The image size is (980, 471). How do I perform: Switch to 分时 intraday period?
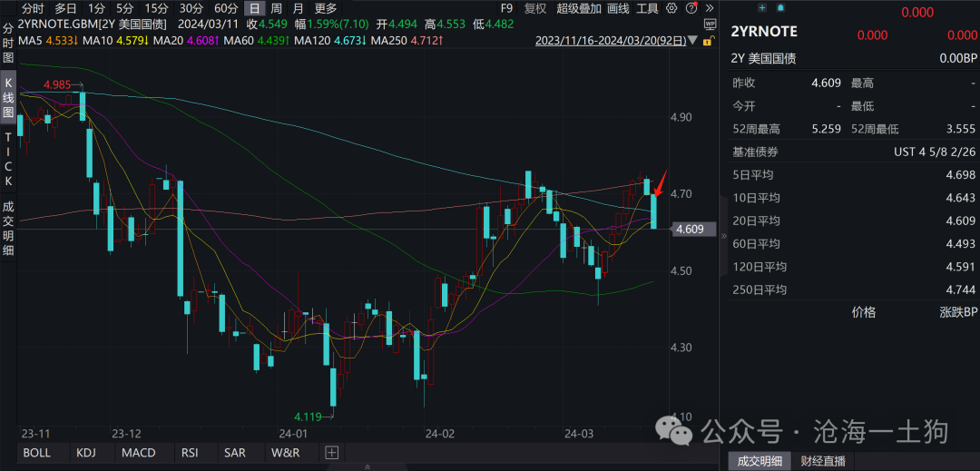click(33, 9)
